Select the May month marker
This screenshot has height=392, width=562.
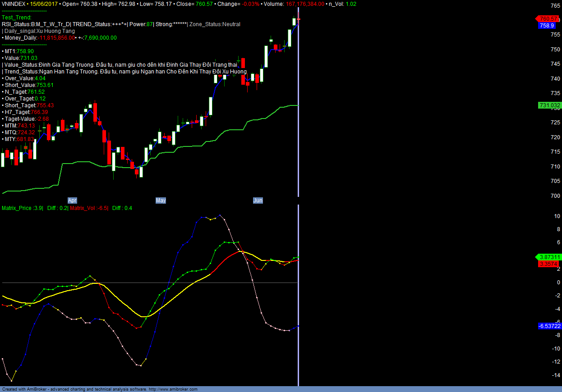(x=161, y=201)
